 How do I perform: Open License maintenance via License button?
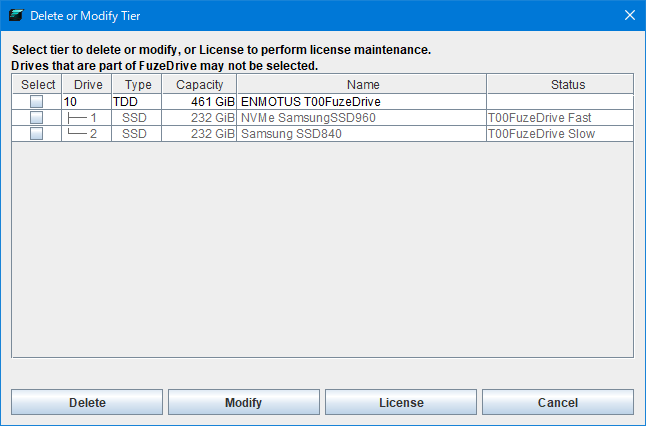[x=401, y=402]
